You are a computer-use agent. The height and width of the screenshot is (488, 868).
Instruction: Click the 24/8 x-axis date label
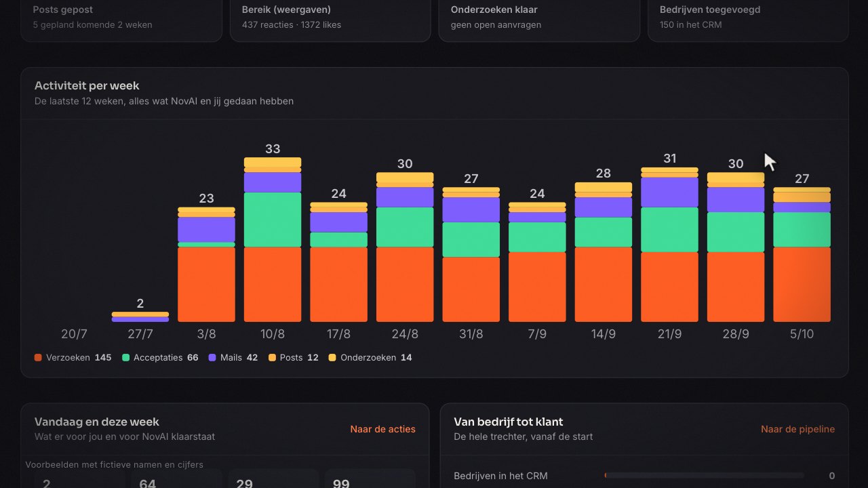pyautogui.click(x=405, y=334)
